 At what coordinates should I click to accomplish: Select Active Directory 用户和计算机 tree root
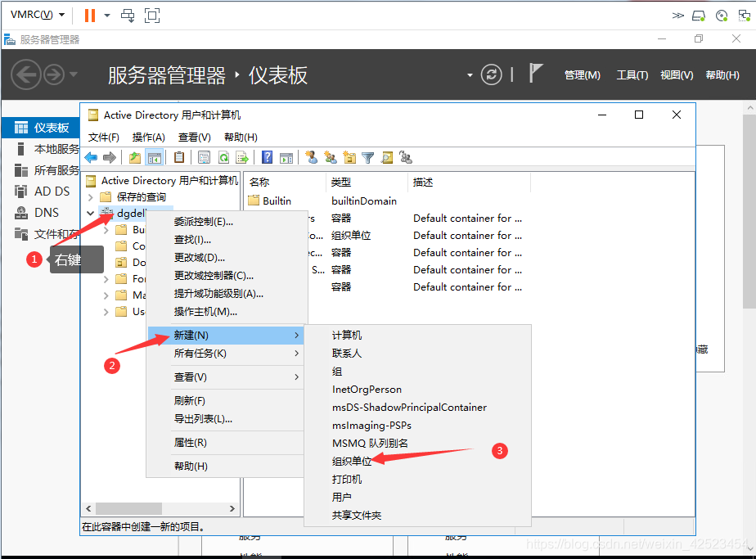[162, 181]
